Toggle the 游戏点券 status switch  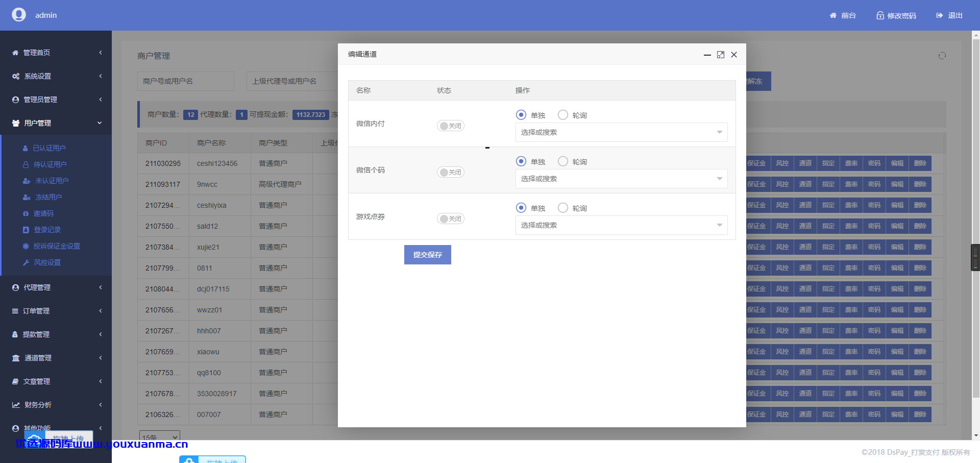click(x=450, y=218)
